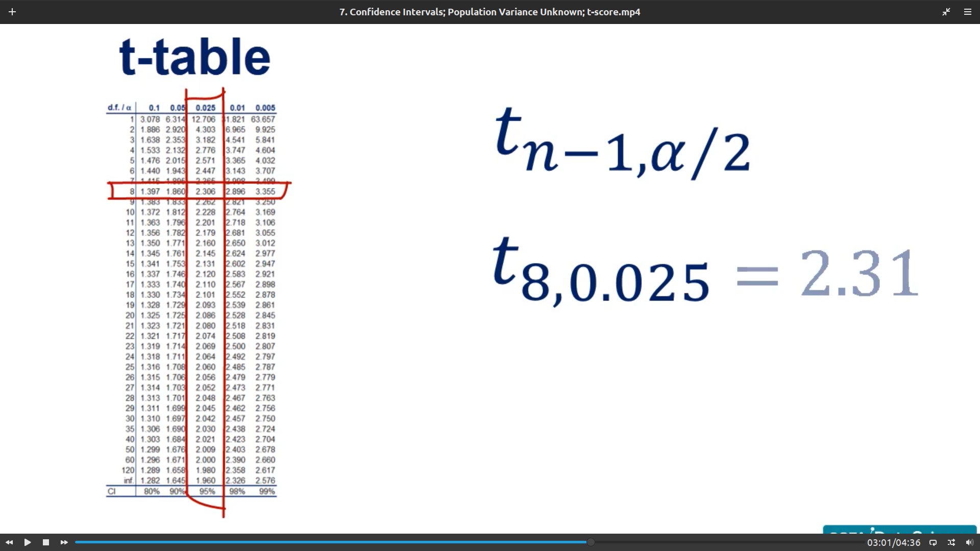Click the seek bar handle knob
The height and width of the screenshot is (551, 980).
[x=591, y=542]
